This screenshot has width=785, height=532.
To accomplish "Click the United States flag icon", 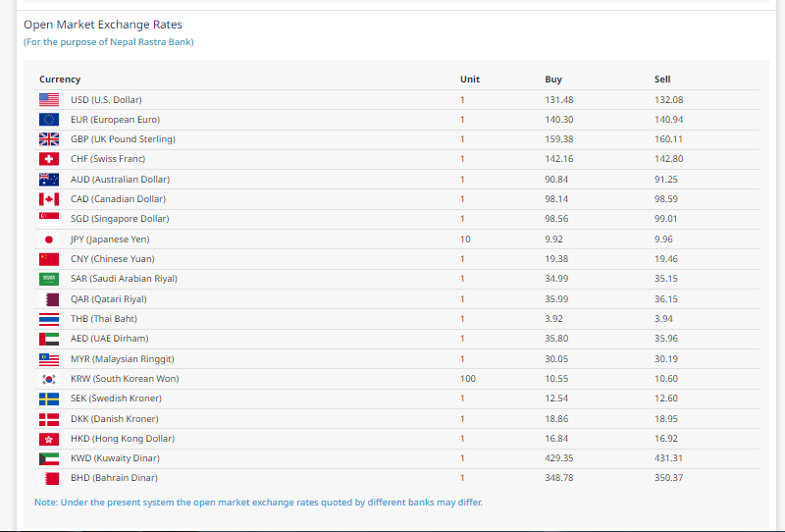I will pyautogui.click(x=49, y=99).
